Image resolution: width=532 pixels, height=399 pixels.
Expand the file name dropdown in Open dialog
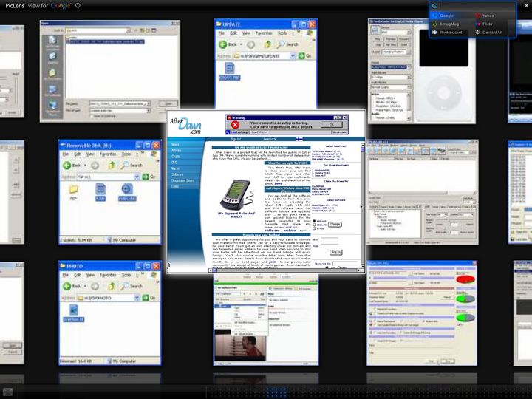coord(148,103)
